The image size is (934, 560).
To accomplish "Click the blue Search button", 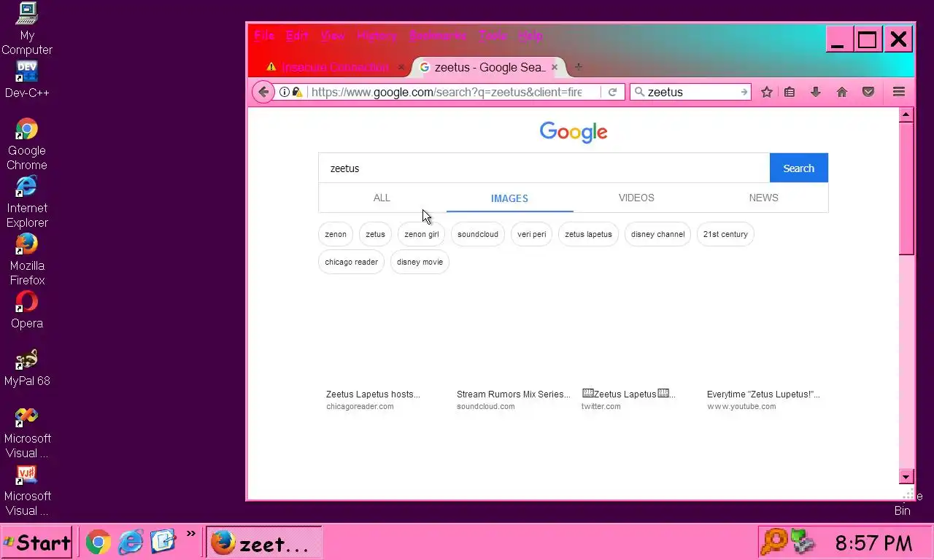I will (798, 168).
